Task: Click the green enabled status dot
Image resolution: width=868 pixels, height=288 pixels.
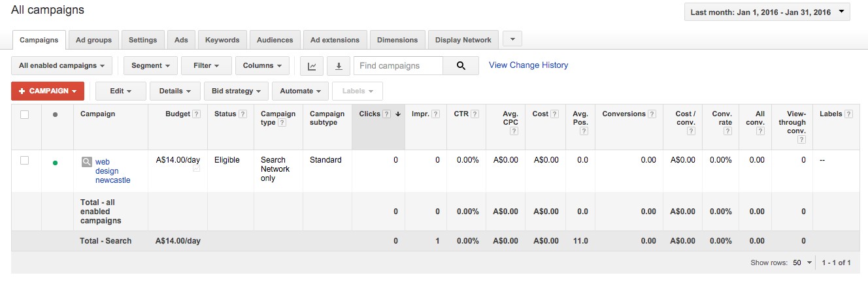Action: (55, 163)
